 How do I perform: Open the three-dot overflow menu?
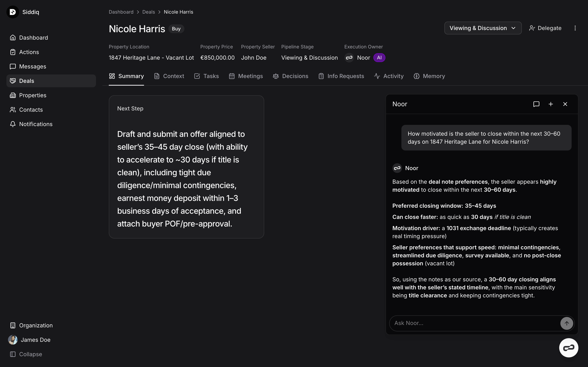click(575, 28)
